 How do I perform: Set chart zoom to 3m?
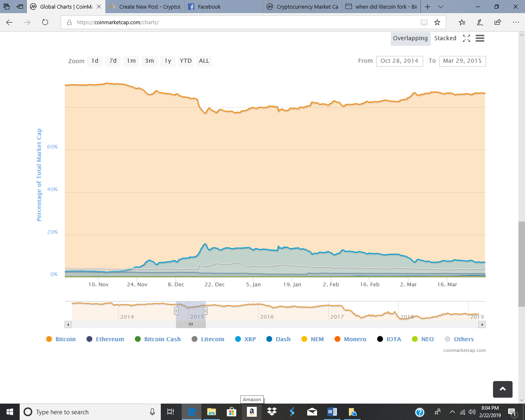coord(149,61)
